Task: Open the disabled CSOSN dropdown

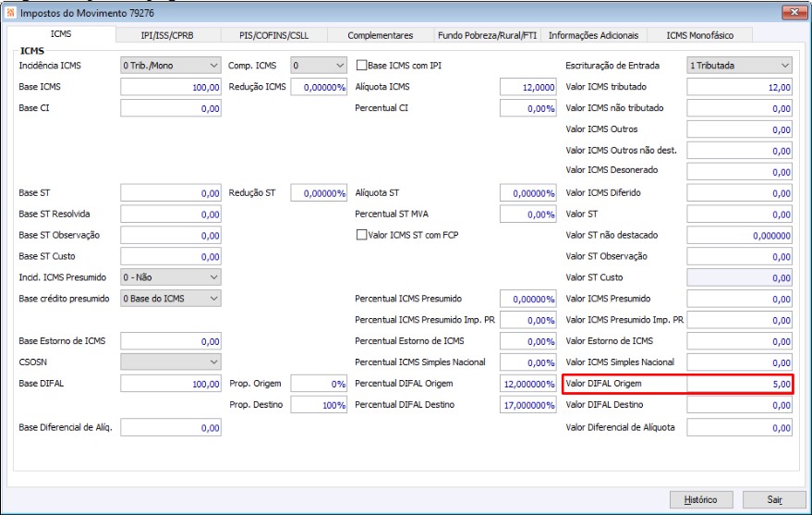Action: pyautogui.click(x=171, y=362)
